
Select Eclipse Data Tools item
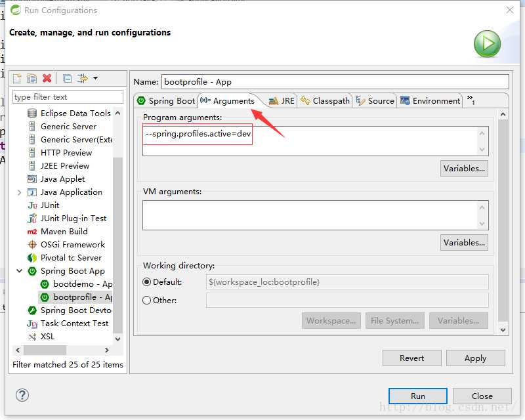point(75,114)
